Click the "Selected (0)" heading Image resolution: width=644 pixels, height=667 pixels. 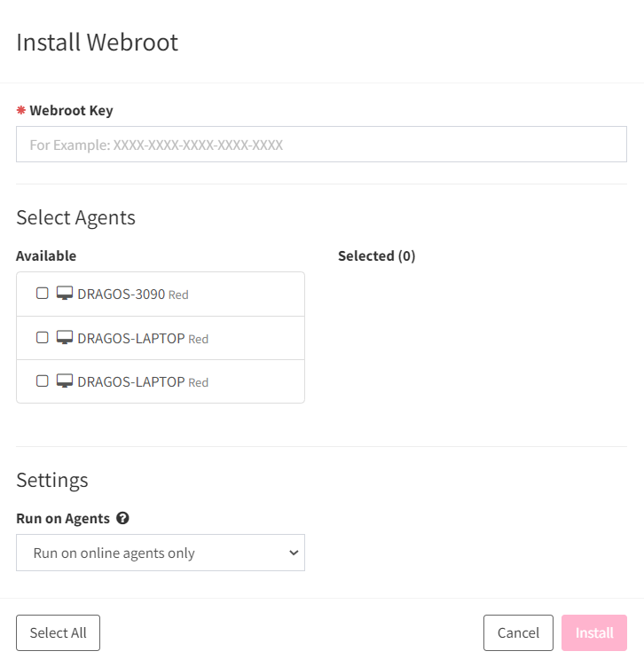pos(376,255)
